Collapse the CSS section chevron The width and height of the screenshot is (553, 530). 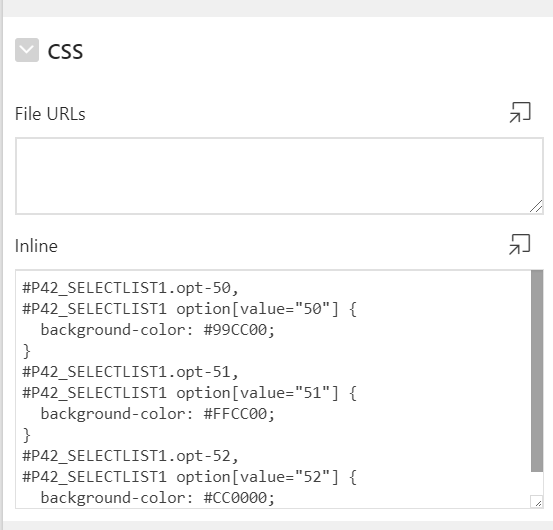tap(27, 50)
